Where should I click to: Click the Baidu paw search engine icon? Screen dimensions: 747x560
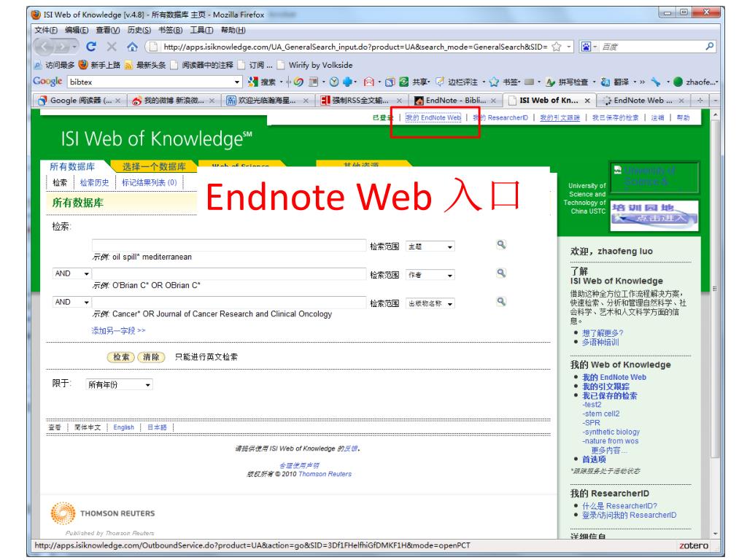point(586,47)
